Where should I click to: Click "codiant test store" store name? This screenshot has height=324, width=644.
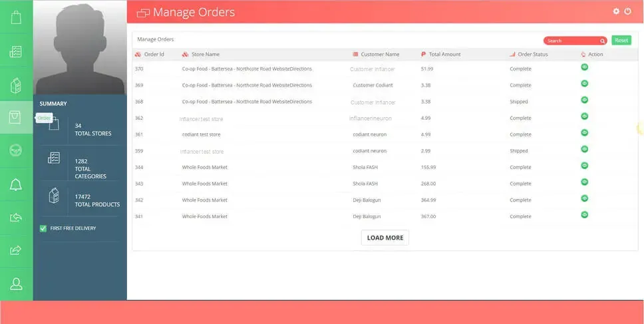point(201,134)
